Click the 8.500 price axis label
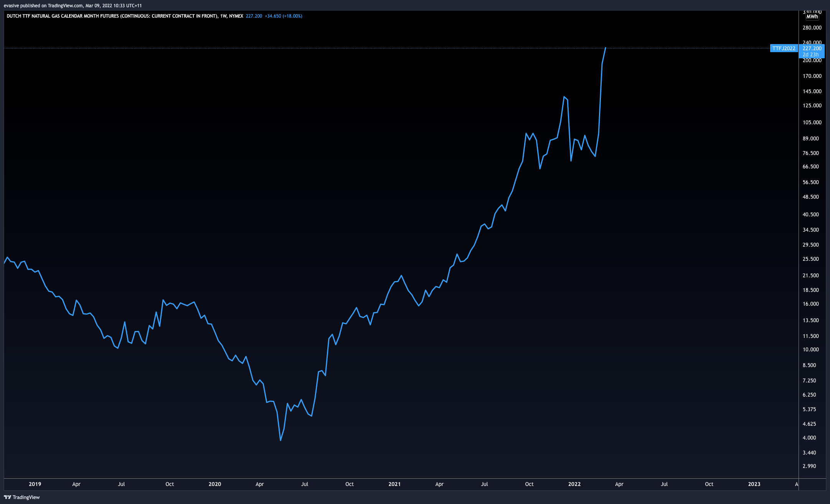Image resolution: width=830 pixels, height=504 pixels. coord(809,365)
